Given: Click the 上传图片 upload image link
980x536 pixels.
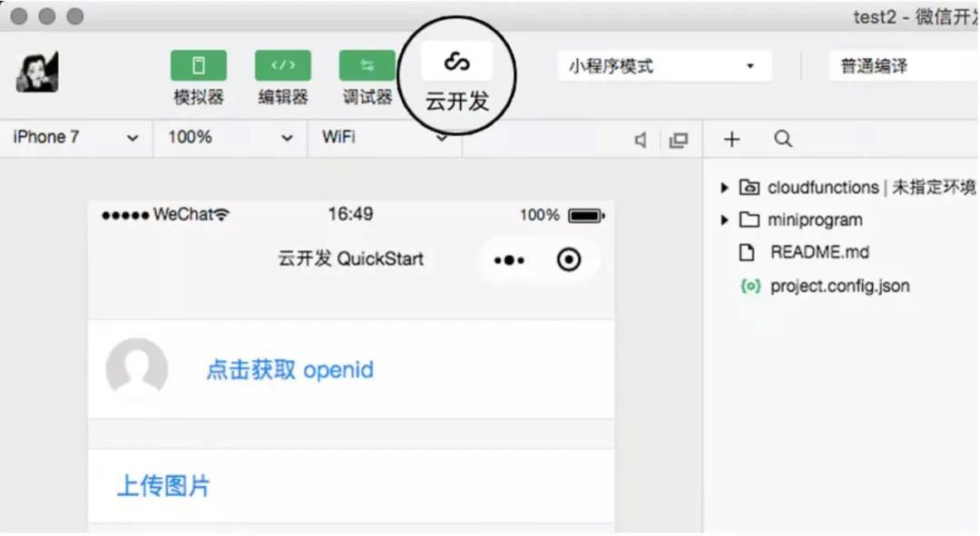Looking at the screenshot, I should pyautogui.click(x=162, y=486).
